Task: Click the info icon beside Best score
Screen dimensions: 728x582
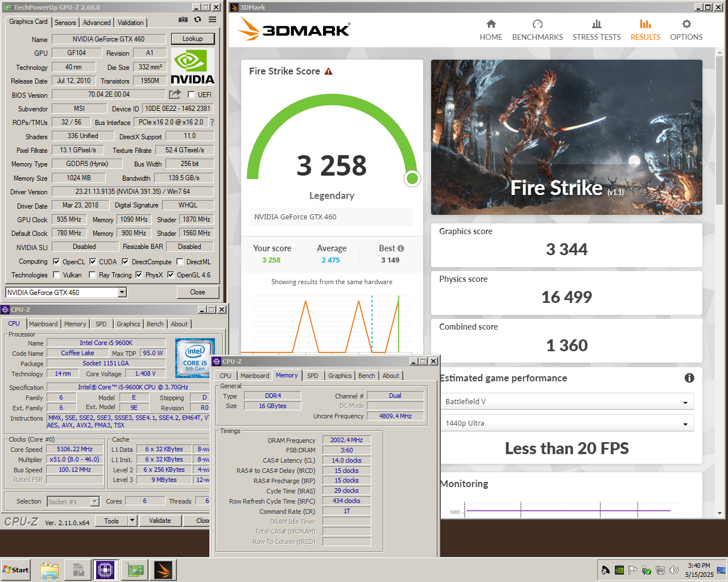Action: [401, 248]
